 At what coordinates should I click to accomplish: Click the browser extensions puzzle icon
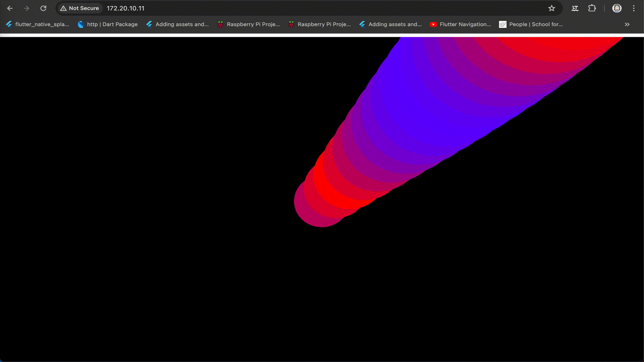point(592,8)
